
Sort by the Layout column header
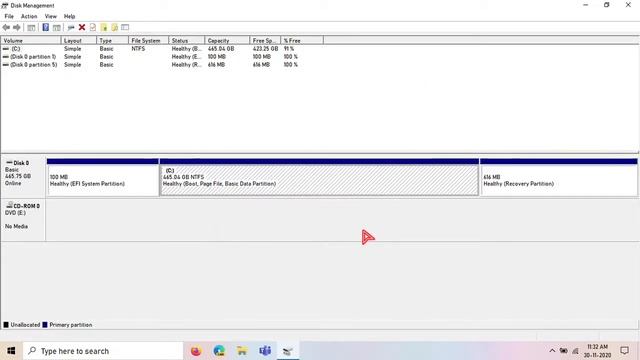(x=79, y=40)
